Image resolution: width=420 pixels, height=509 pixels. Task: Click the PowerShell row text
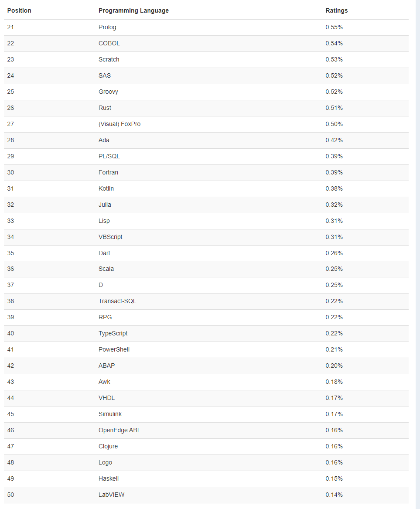pos(114,349)
